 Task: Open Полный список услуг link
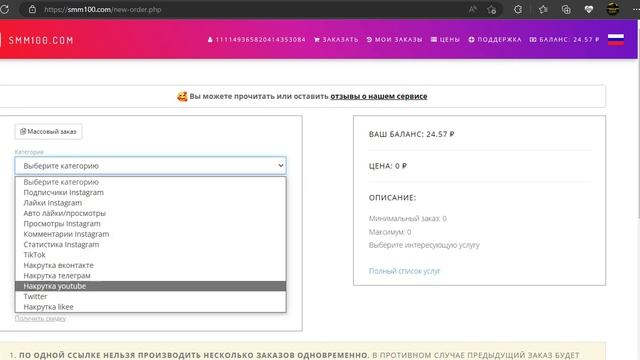[x=404, y=271]
